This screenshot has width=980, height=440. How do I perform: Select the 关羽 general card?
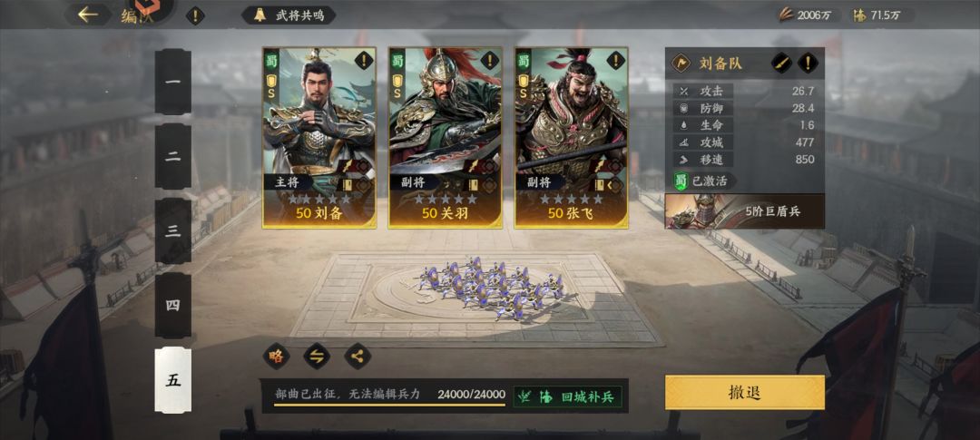[x=445, y=138]
